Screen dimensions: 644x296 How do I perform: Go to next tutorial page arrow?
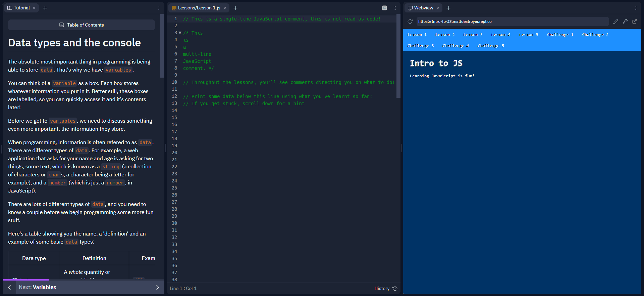coord(157,287)
